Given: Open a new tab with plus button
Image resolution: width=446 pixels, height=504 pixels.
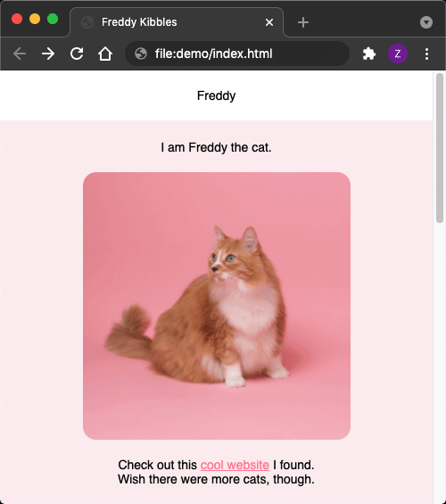Looking at the screenshot, I should (x=303, y=22).
